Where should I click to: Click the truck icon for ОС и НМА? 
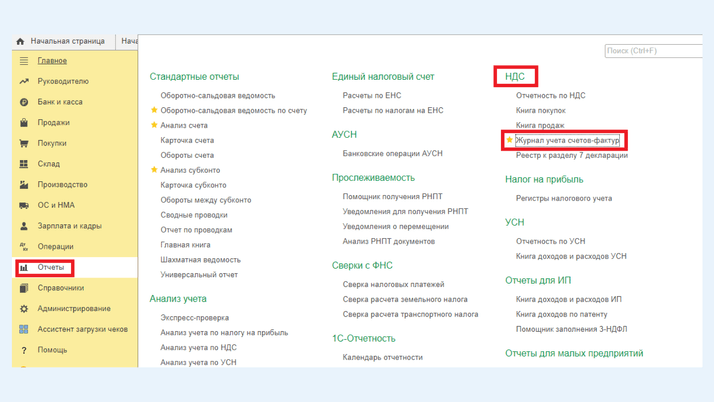point(24,205)
